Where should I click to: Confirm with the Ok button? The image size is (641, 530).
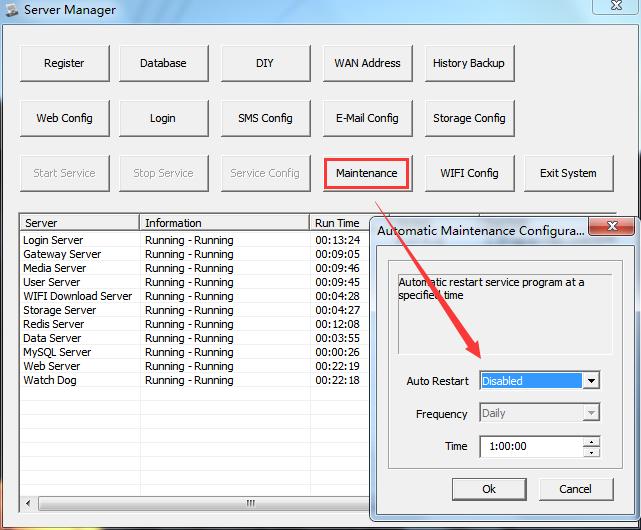(489, 489)
